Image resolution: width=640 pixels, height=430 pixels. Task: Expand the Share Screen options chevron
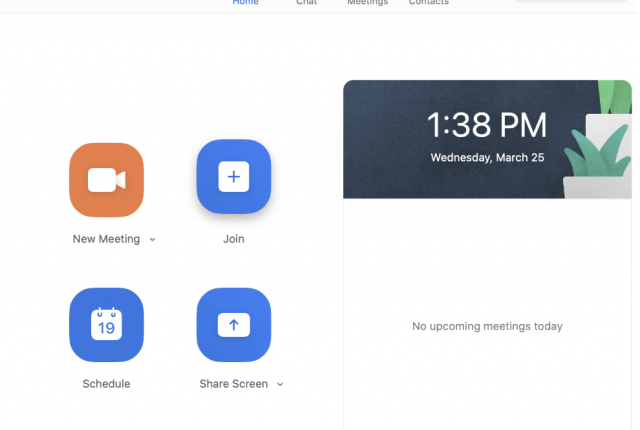pyautogui.click(x=280, y=384)
